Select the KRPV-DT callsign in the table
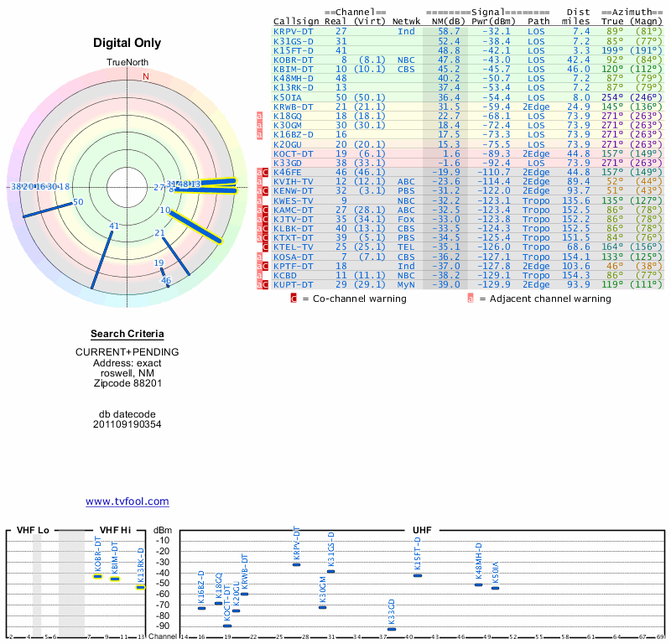The height and width of the screenshot is (644, 671). pyautogui.click(x=293, y=31)
